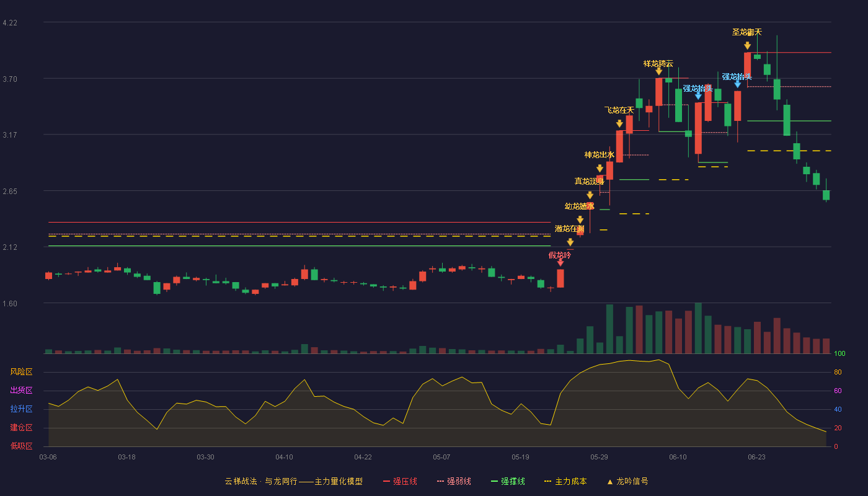
Task: Toggle the 主力成本 legend item
Action: pos(565,481)
